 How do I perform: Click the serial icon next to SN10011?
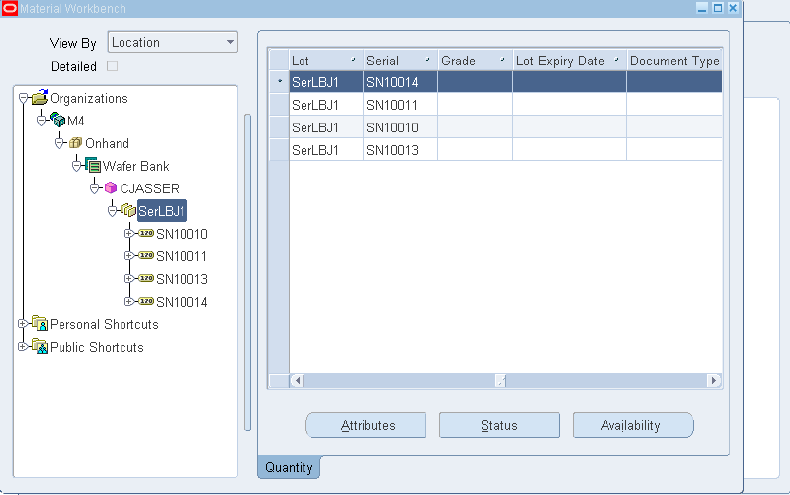146,256
